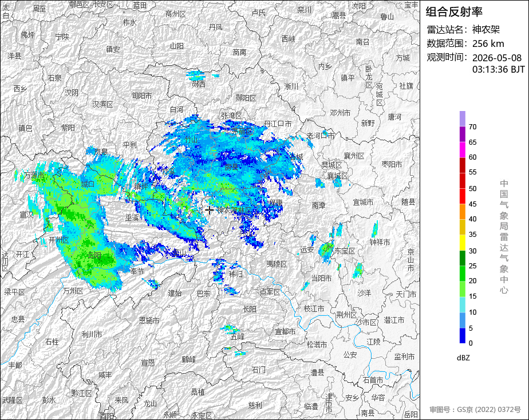
Task: Select the "东宝区" district label
Action: (x=345, y=251)
